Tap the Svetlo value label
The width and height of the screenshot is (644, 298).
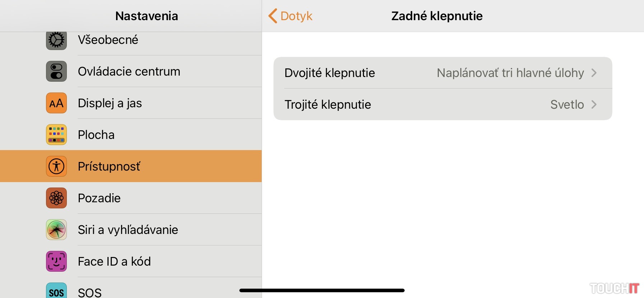[x=567, y=104]
